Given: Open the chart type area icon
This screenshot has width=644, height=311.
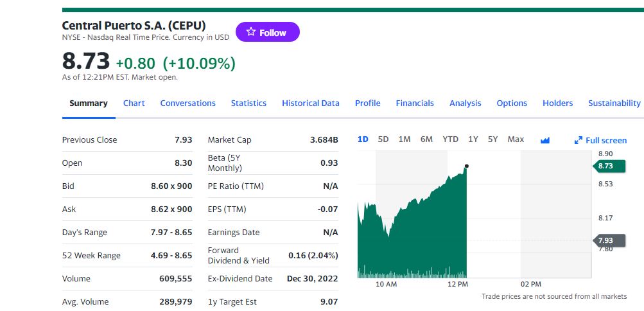Looking at the screenshot, I should click(x=545, y=141).
